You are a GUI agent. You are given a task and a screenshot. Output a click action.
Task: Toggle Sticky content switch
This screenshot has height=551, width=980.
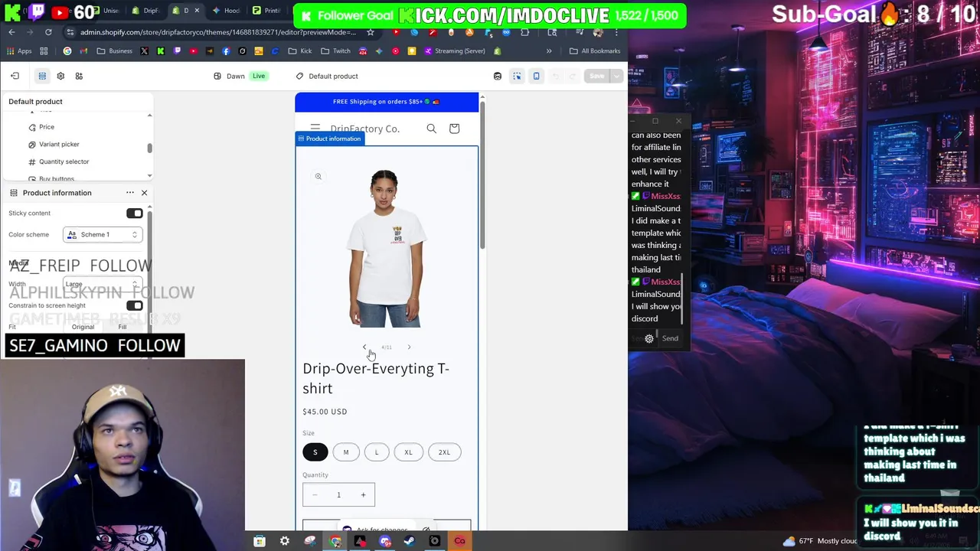135,214
